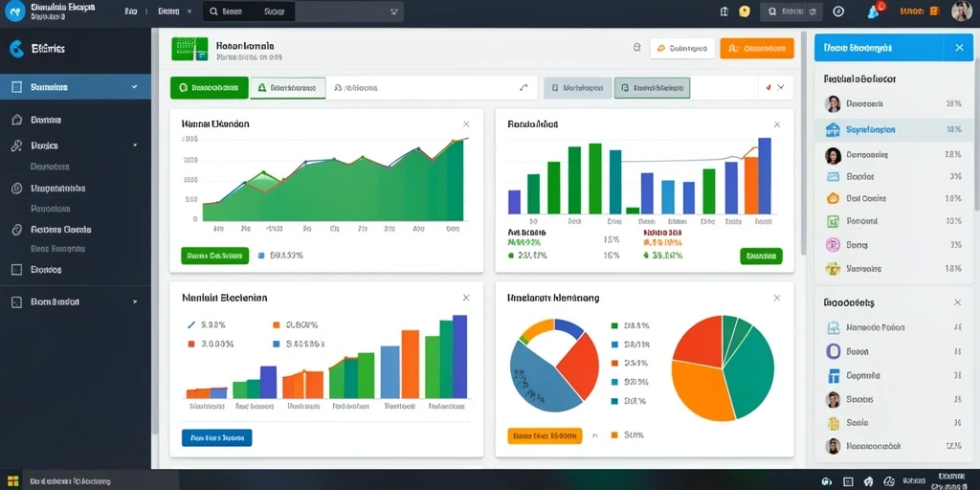Click the yellow coin icon in top bar

(744, 11)
